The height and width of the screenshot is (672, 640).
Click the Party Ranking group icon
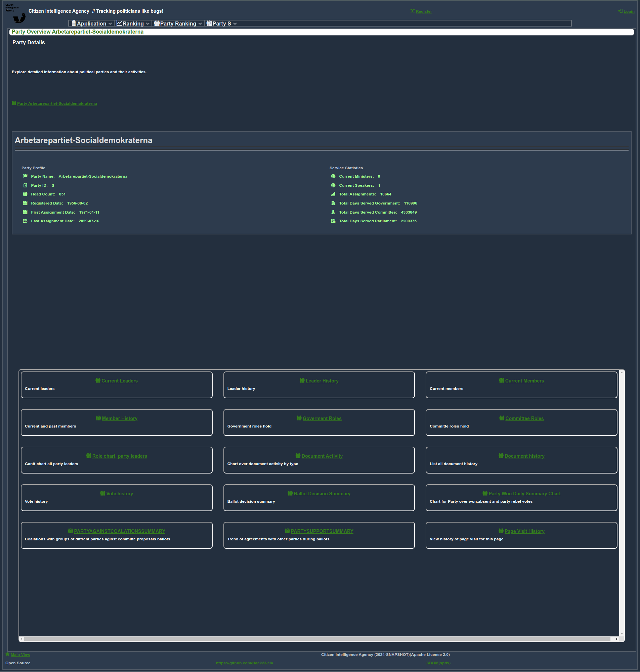[157, 24]
